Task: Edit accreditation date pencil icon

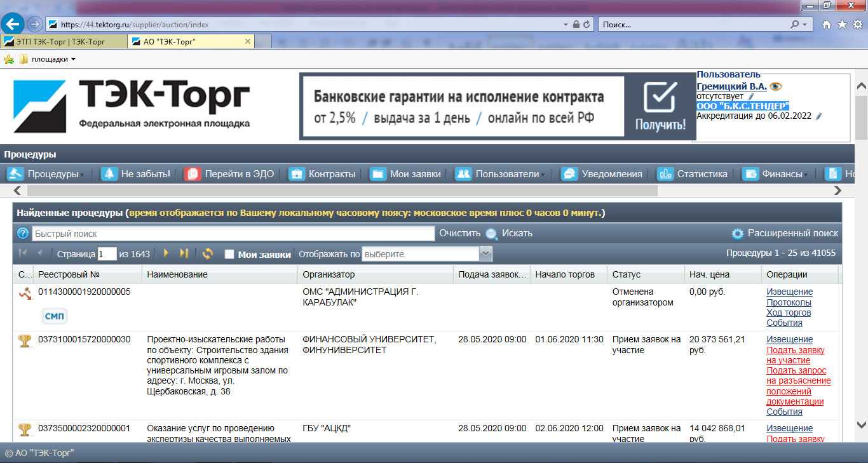Action: tap(818, 116)
